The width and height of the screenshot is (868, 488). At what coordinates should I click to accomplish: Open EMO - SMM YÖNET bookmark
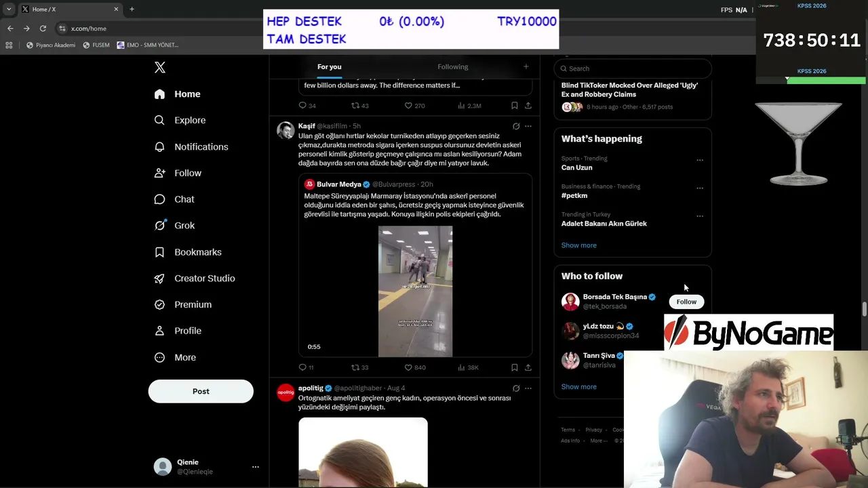(148, 45)
